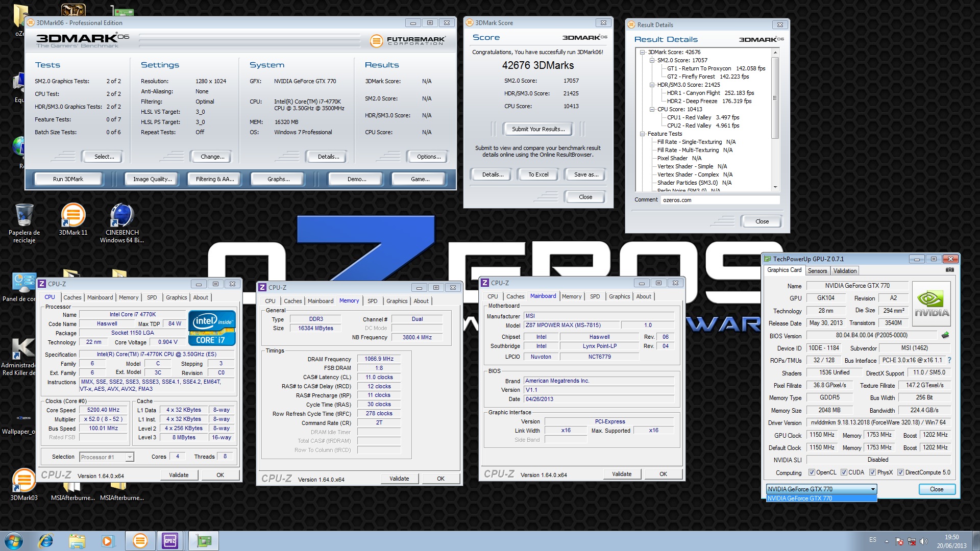Toggle the OpenCL checkbox in GPU-Z
The image size is (980, 551).
coord(812,472)
